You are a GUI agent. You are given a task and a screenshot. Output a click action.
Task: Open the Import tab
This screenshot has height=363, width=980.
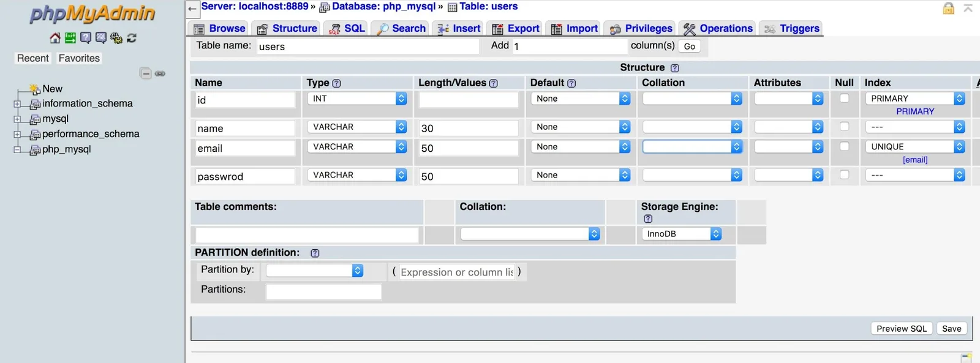click(x=574, y=29)
